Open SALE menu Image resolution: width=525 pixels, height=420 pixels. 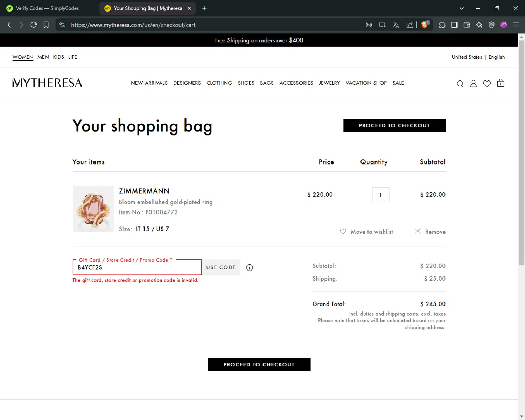398,83
